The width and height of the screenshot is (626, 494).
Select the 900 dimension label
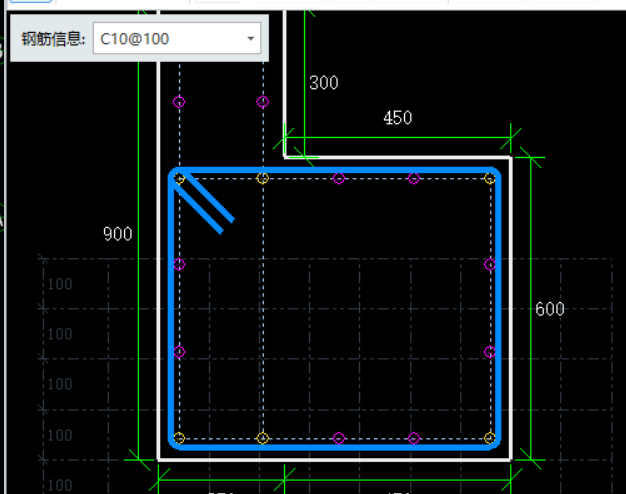pos(117,234)
